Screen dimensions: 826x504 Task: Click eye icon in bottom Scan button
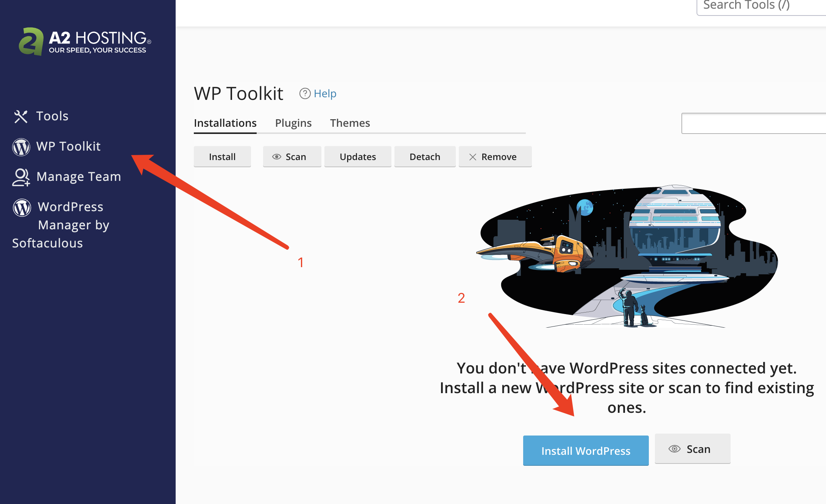point(674,449)
